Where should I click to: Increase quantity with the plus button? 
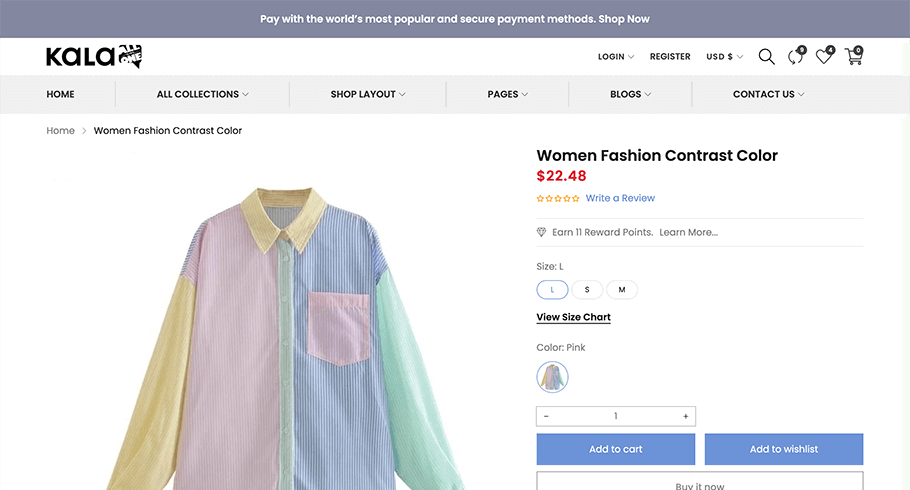[x=685, y=416]
